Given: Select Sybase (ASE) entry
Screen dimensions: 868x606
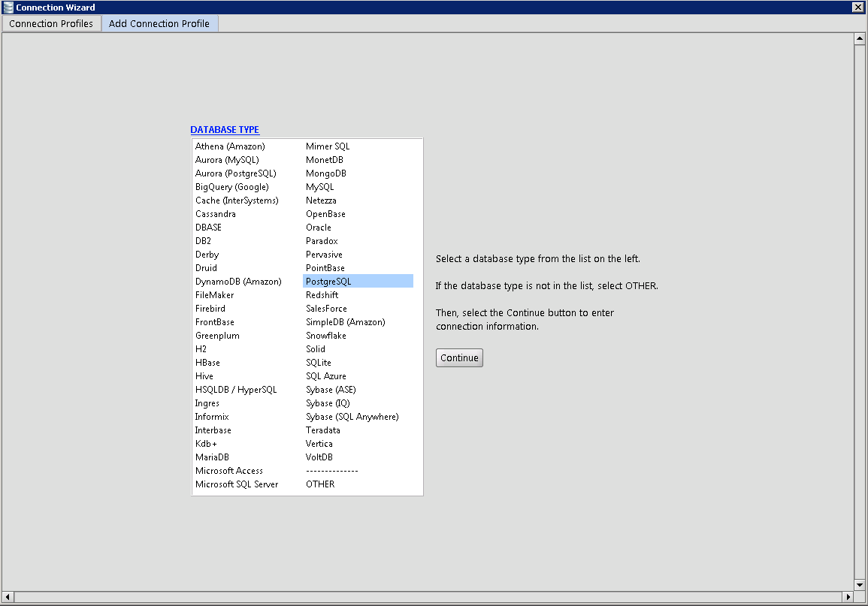Looking at the screenshot, I should click(331, 390).
